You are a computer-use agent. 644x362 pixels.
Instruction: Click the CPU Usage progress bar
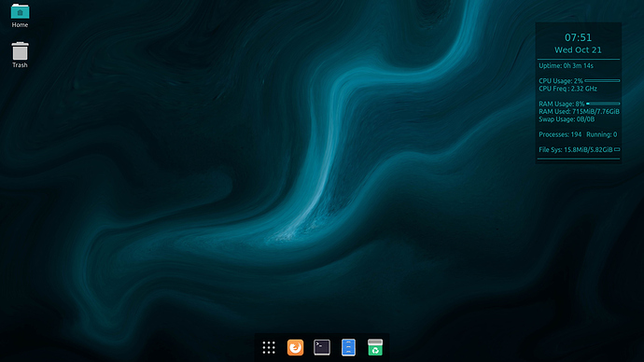(x=602, y=81)
